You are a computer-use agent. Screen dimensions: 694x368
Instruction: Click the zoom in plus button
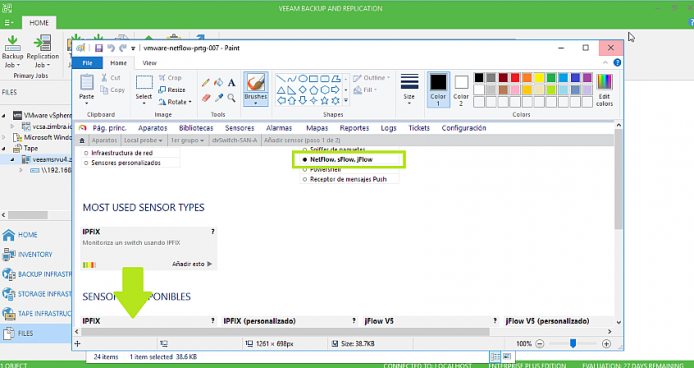pyautogui.click(x=606, y=344)
